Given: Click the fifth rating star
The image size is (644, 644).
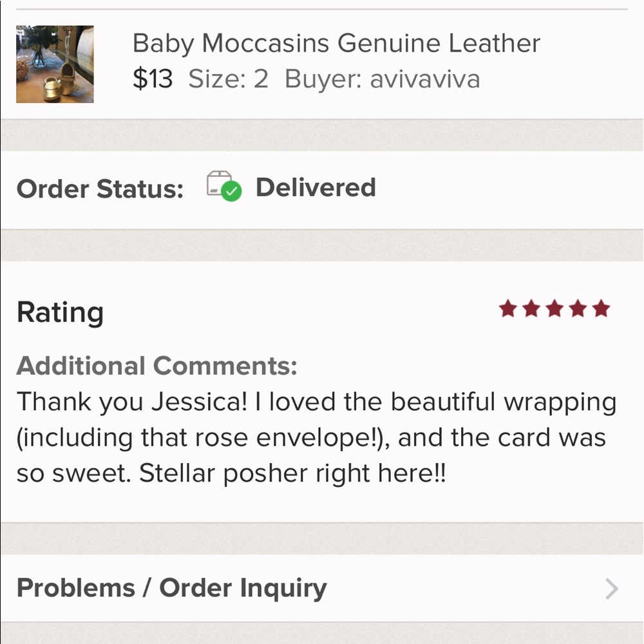Looking at the screenshot, I should click(x=601, y=308).
